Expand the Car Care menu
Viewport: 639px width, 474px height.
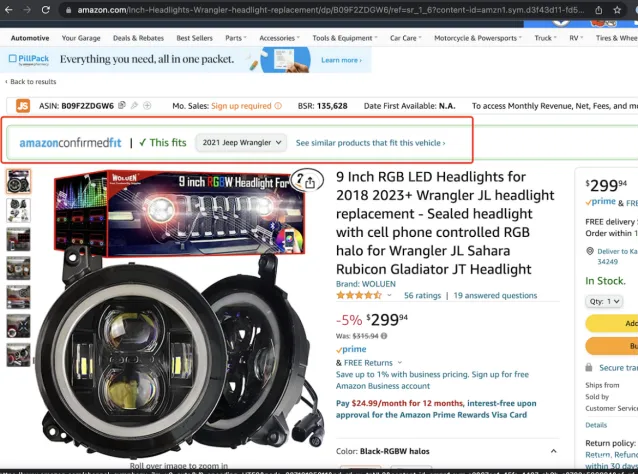pos(405,38)
